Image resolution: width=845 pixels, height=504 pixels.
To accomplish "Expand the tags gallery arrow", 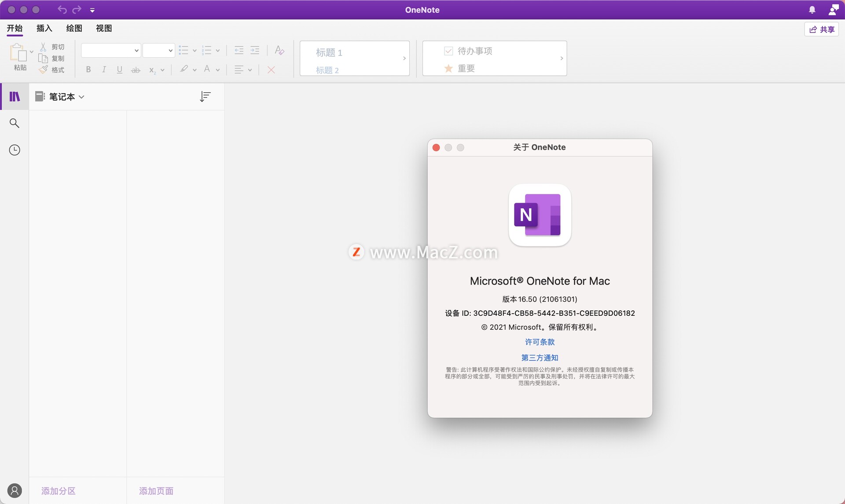I will (562, 58).
